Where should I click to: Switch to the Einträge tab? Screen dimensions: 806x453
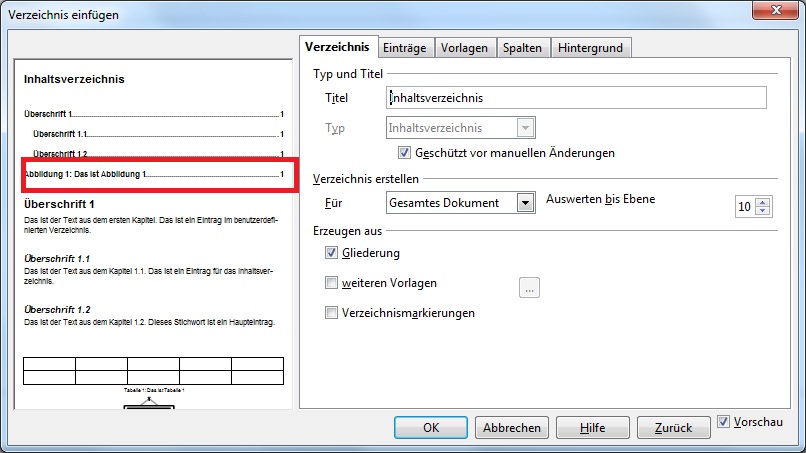(x=405, y=47)
